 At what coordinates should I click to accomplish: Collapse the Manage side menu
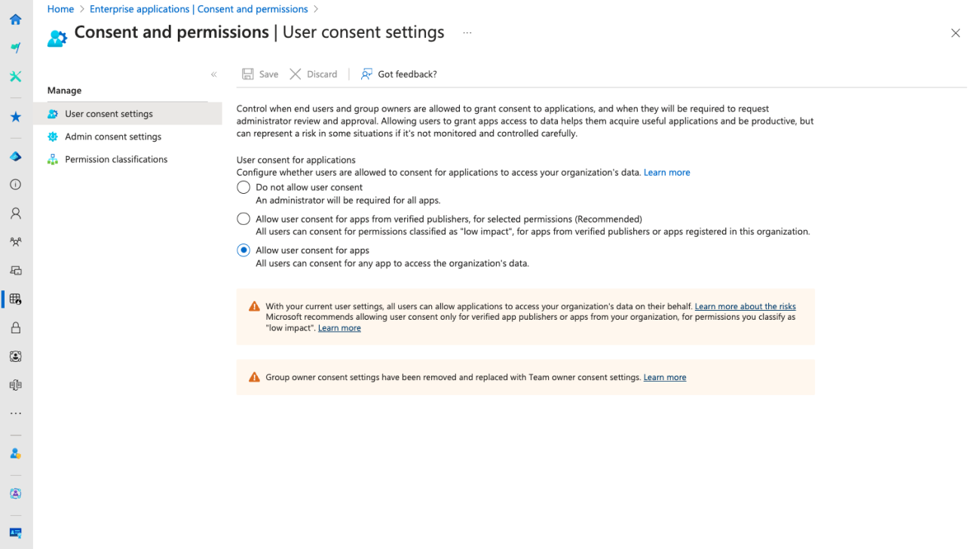coord(214,75)
